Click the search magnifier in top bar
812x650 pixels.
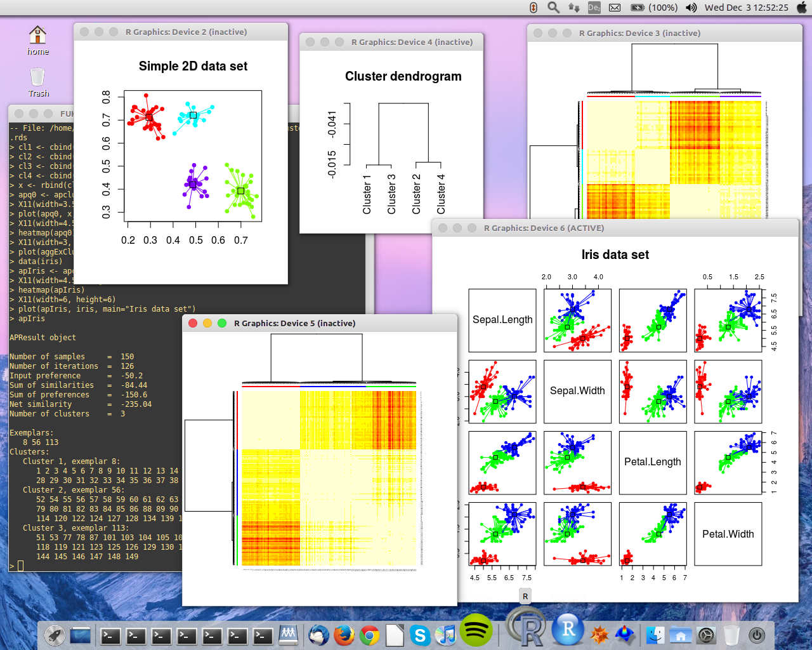pyautogui.click(x=553, y=8)
